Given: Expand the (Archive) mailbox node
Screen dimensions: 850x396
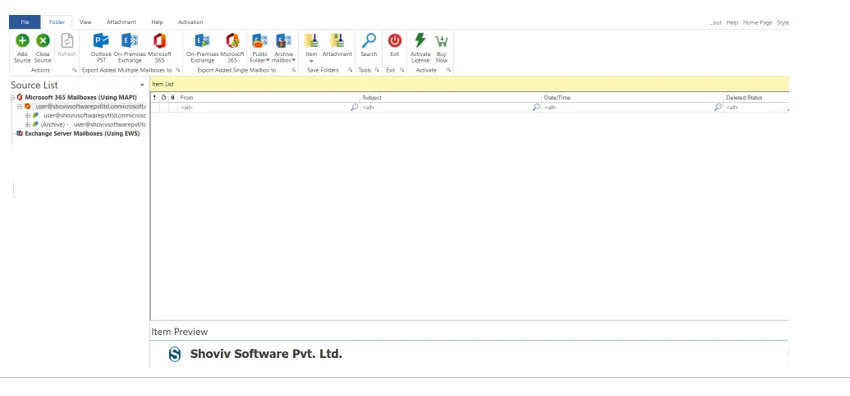Looking at the screenshot, I should tap(28, 125).
